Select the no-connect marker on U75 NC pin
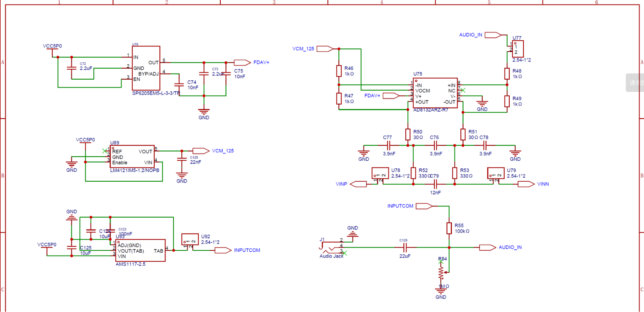 pyautogui.click(x=463, y=91)
